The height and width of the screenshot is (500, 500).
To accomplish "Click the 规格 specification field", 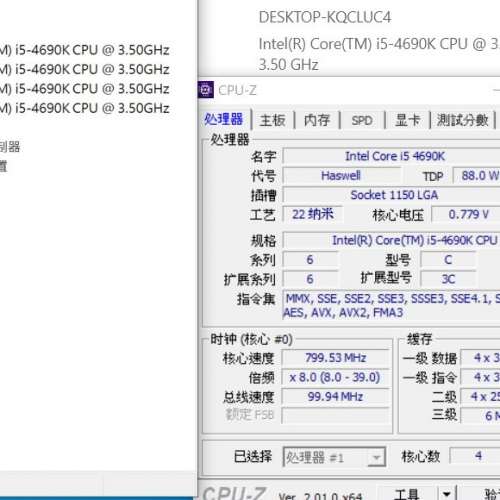I will coord(391,240).
